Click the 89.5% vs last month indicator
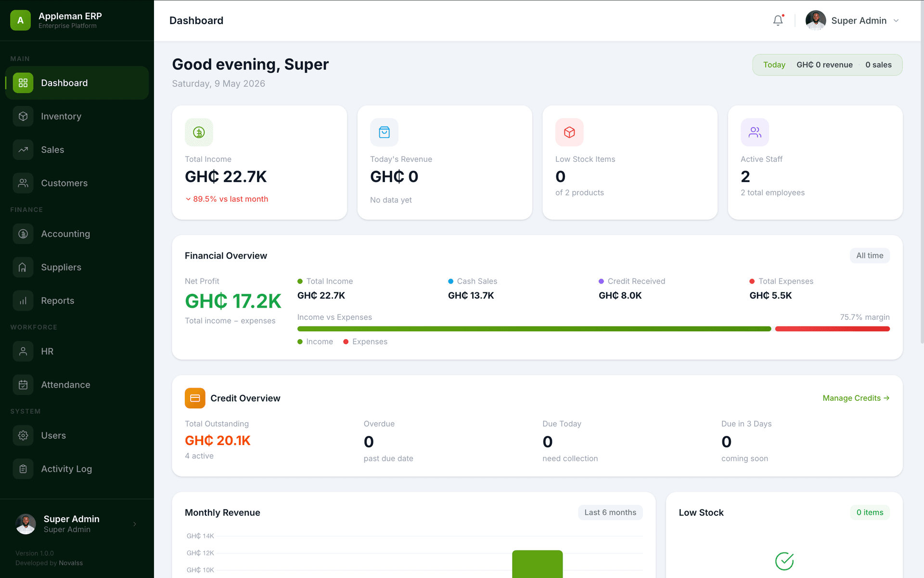This screenshot has width=924, height=578. click(x=227, y=199)
